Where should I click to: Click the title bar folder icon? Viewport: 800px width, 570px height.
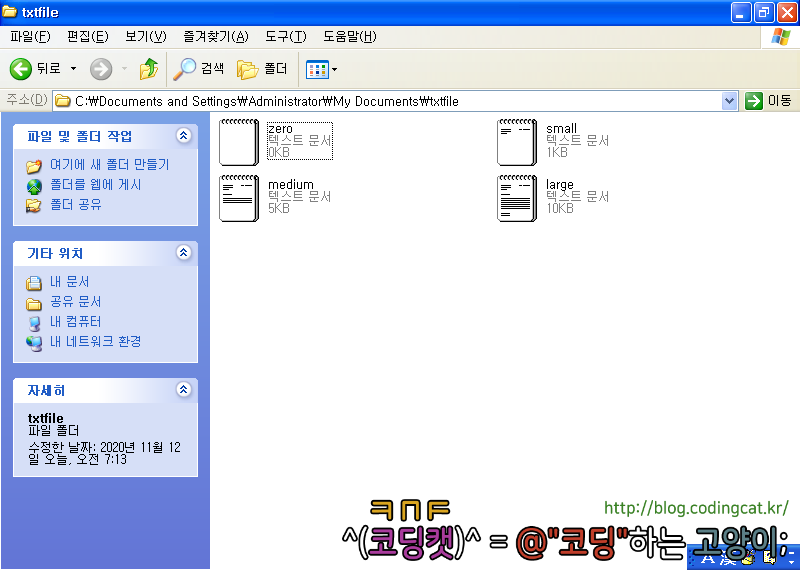pos(10,11)
